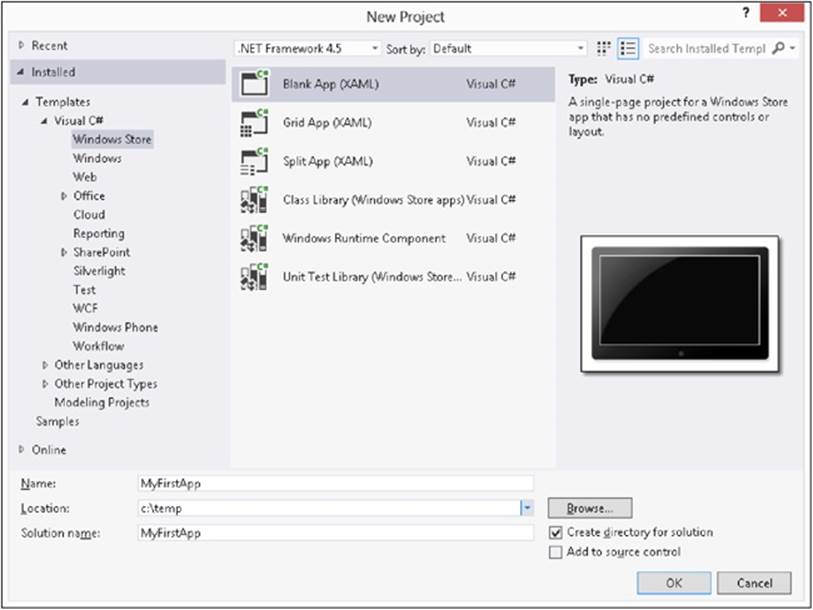Enable Add to source control checkbox
This screenshot has width=813, height=610.
click(555, 552)
